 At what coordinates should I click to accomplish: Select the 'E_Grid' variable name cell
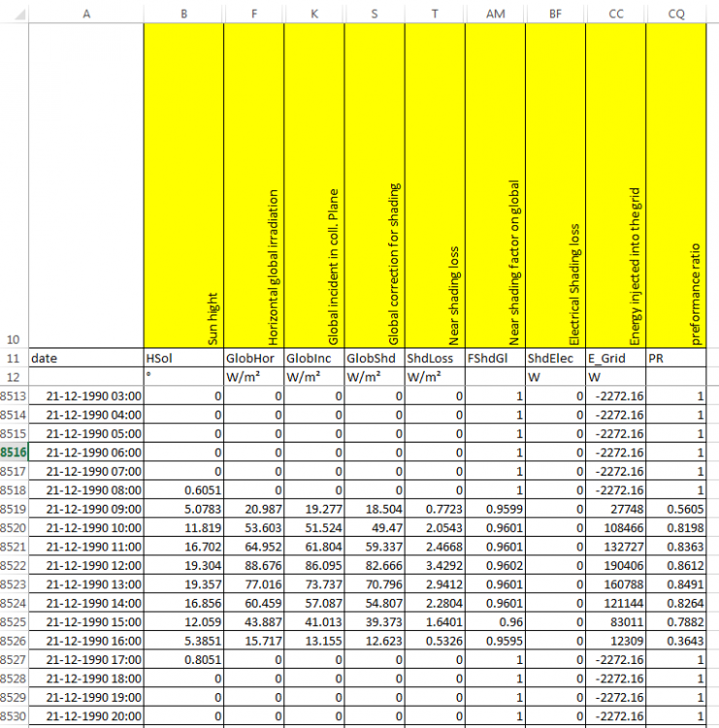pyautogui.click(x=615, y=358)
